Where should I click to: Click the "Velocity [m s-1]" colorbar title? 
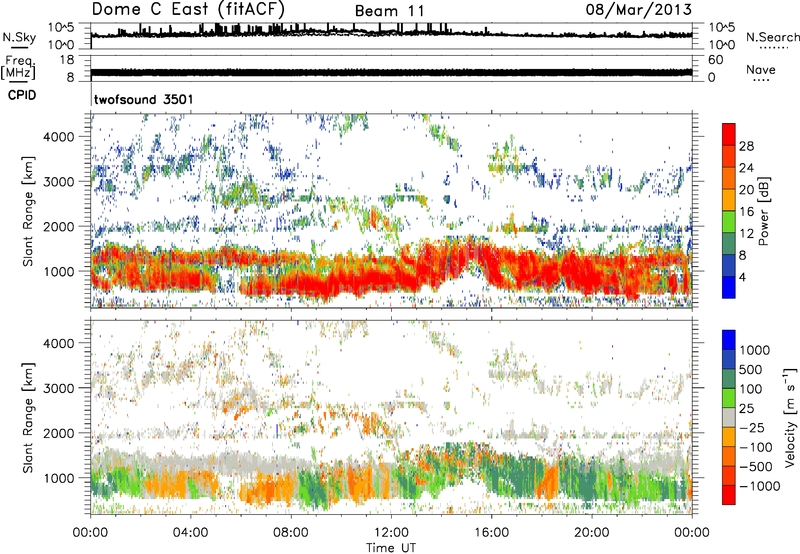[x=790, y=417]
